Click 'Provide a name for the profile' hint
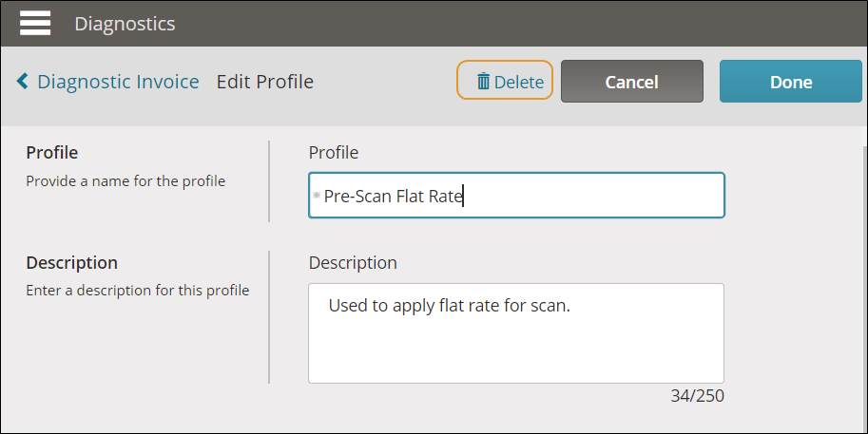Screen dimensions: 868x434 [x=125, y=181]
